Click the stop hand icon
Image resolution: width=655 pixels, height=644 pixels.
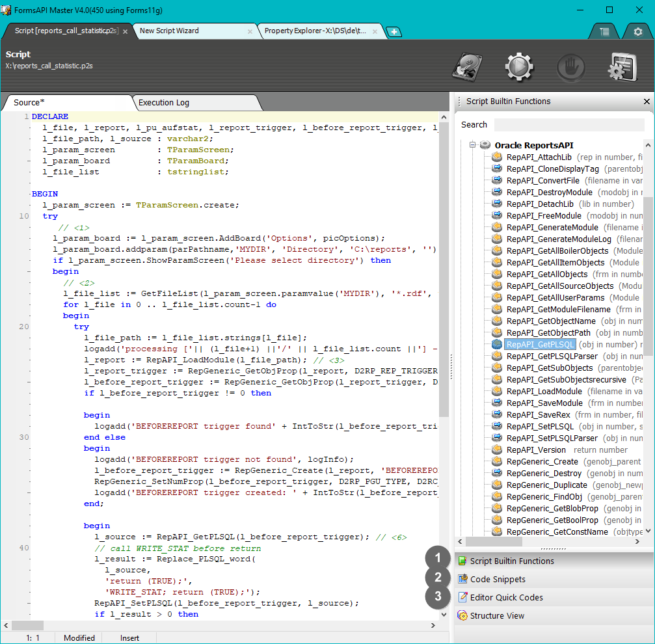point(570,67)
